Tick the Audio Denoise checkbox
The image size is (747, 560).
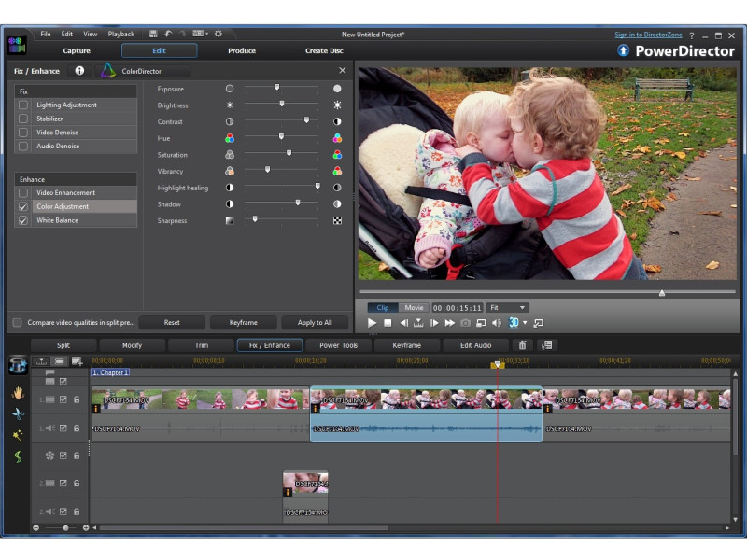click(22, 147)
